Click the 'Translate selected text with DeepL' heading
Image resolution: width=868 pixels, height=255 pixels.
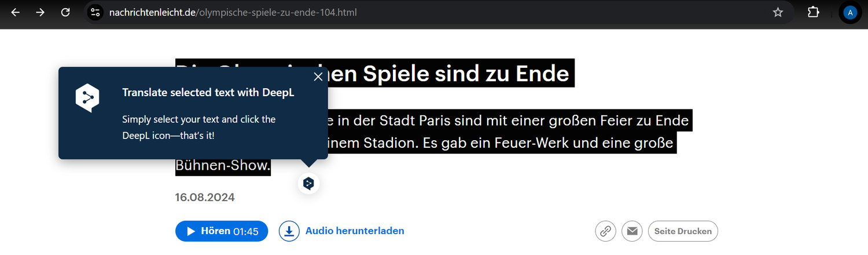208,92
